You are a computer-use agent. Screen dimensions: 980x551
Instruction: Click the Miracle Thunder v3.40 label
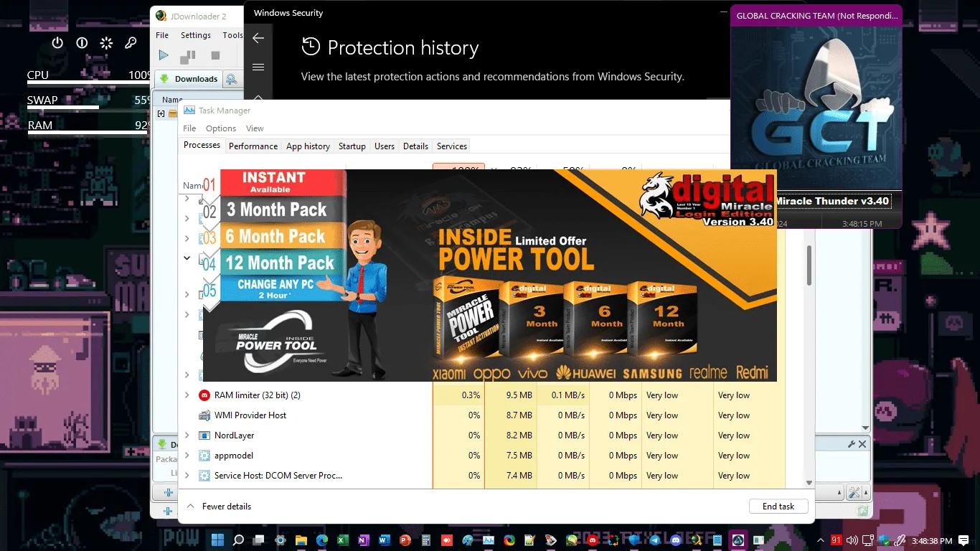click(x=833, y=201)
